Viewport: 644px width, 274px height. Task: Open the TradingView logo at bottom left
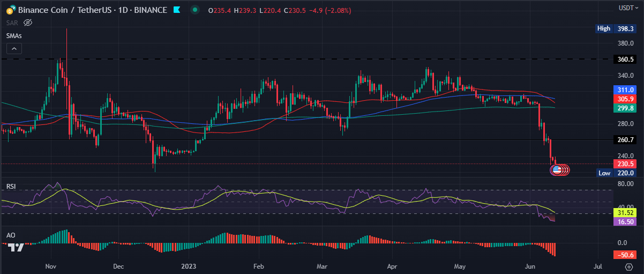16,247
